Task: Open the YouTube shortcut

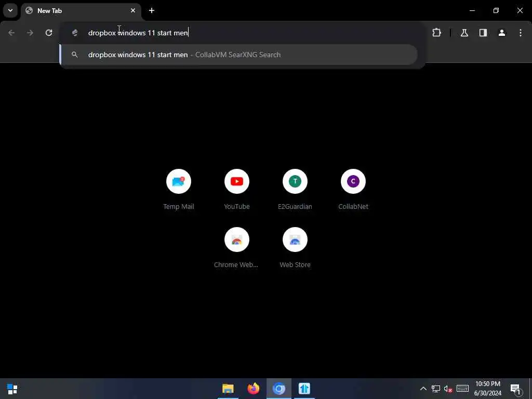Action: point(237,190)
